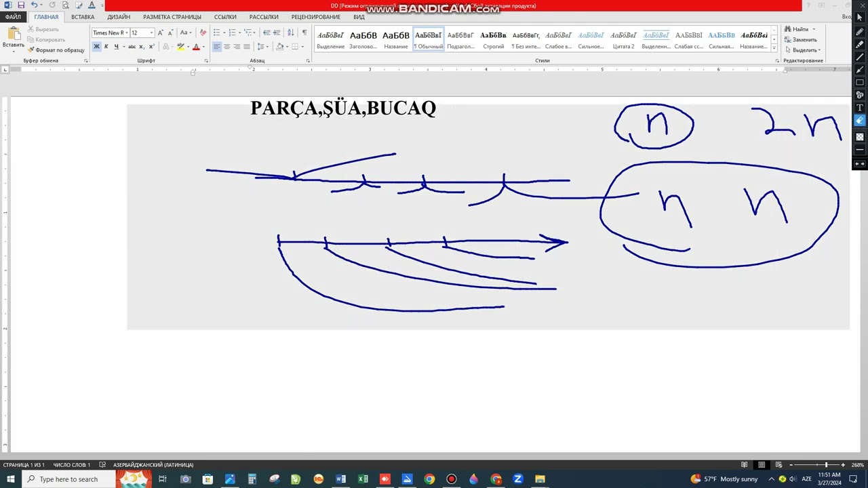Select the Bandicam text (T) tool

tap(859, 108)
